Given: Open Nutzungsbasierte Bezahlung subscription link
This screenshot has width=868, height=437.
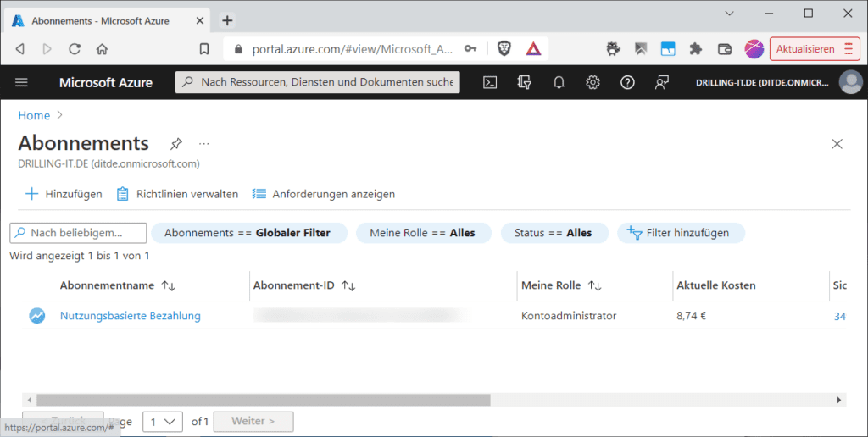Looking at the screenshot, I should [130, 316].
